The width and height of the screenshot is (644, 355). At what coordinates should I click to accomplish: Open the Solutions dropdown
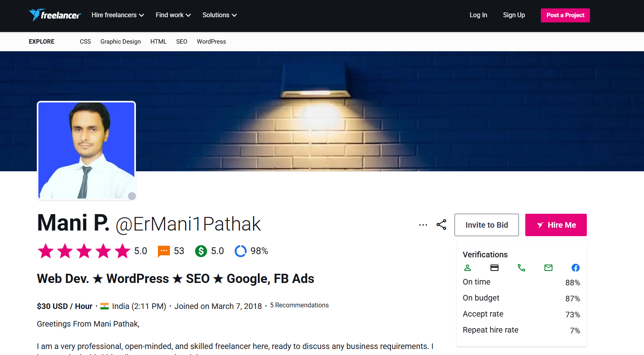[219, 15]
